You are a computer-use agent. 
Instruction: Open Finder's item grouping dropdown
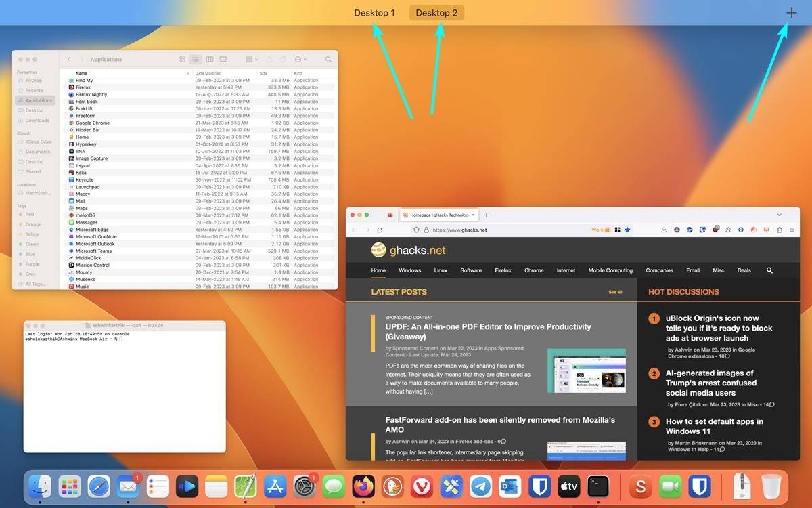(252, 59)
